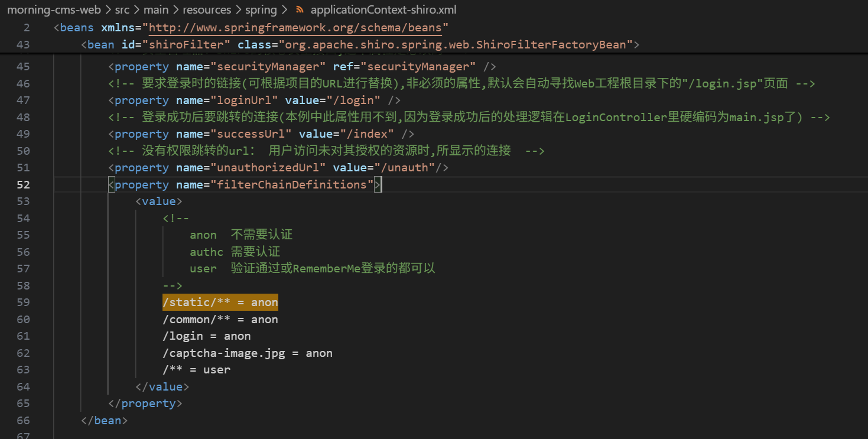Click the applicationContext-shiro.xml breadcrumb file name
Viewport: 868px width, 439px height.
click(383, 10)
